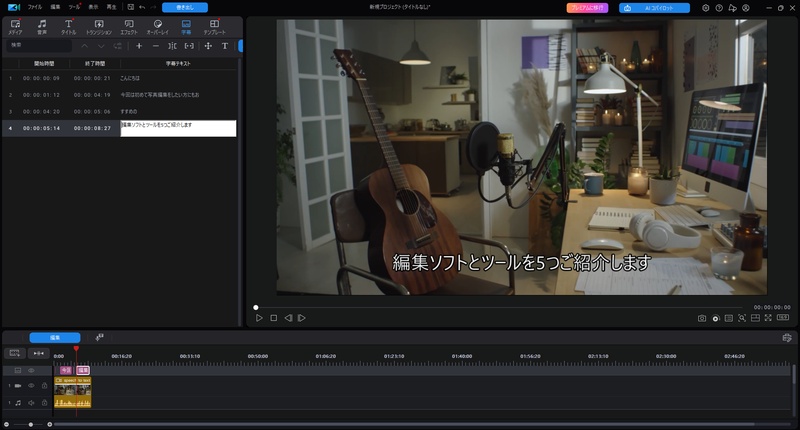The image size is (800, 430).
Task: Click start time 00:00:05:14
Action: (41, 128)
